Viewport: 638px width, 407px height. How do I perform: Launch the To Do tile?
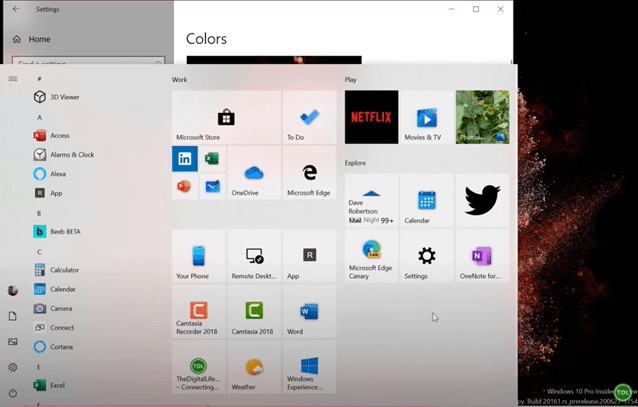309,117
